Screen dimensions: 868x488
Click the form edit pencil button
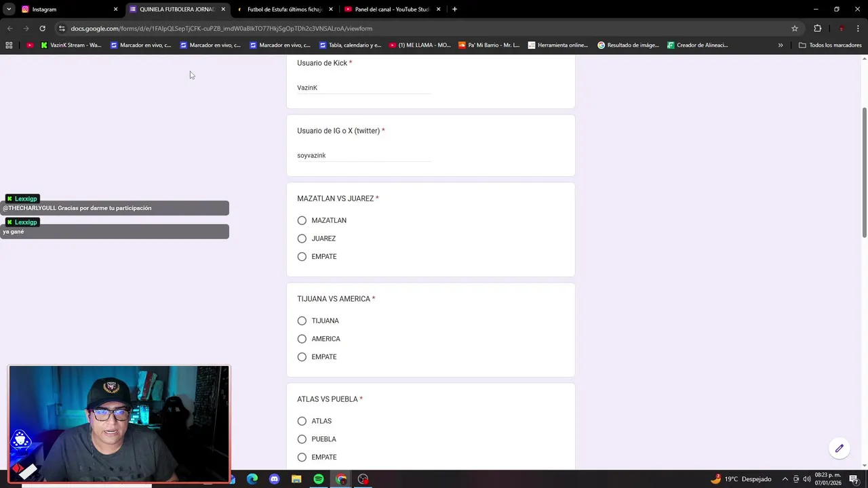(840, 448)
